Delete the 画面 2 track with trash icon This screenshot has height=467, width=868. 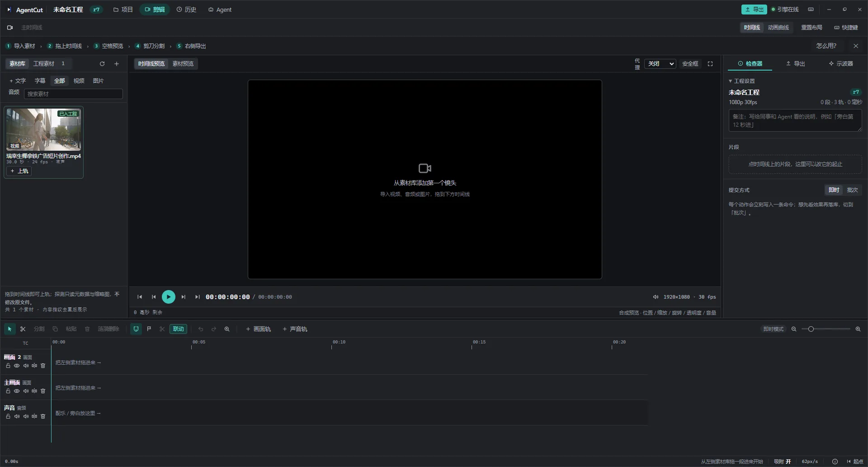click(43, 366)
